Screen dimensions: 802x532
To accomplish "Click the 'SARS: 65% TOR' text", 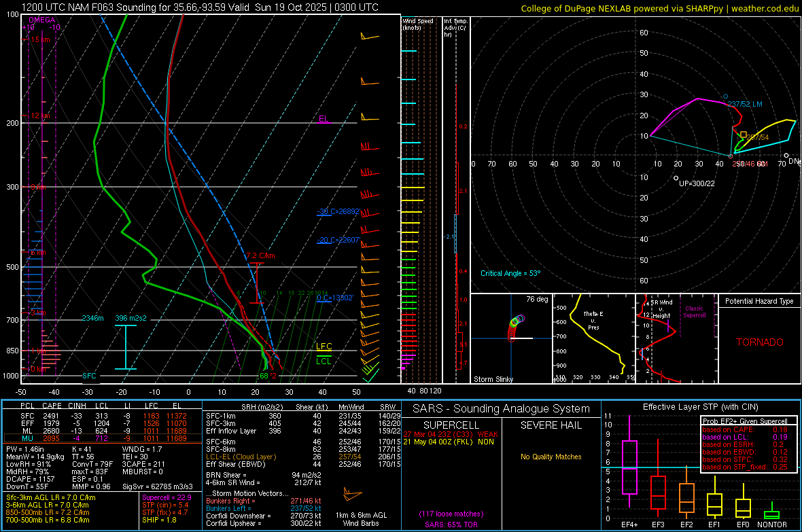I will [x=451, y=525].
